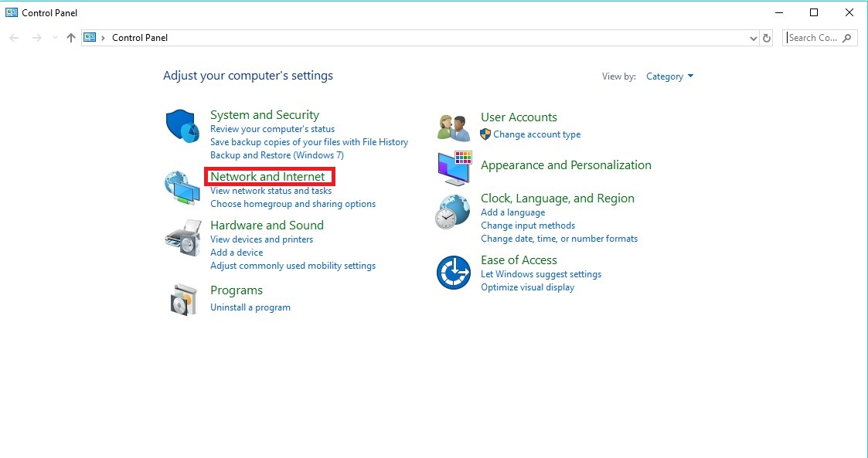Screen dimensions: 868x458
Task: Click the magnifier icon in the search box
Action: [847, 38]
